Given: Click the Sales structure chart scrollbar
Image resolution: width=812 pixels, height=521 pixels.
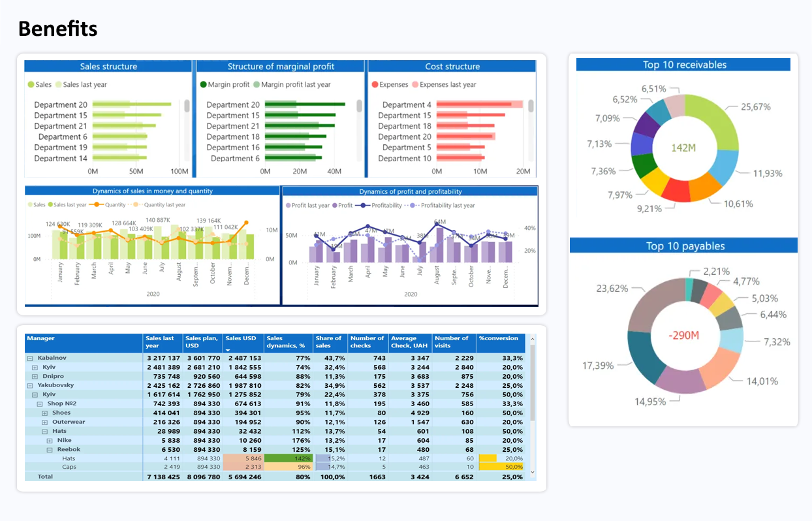Looking at the screenshot, I should (187, 106).
